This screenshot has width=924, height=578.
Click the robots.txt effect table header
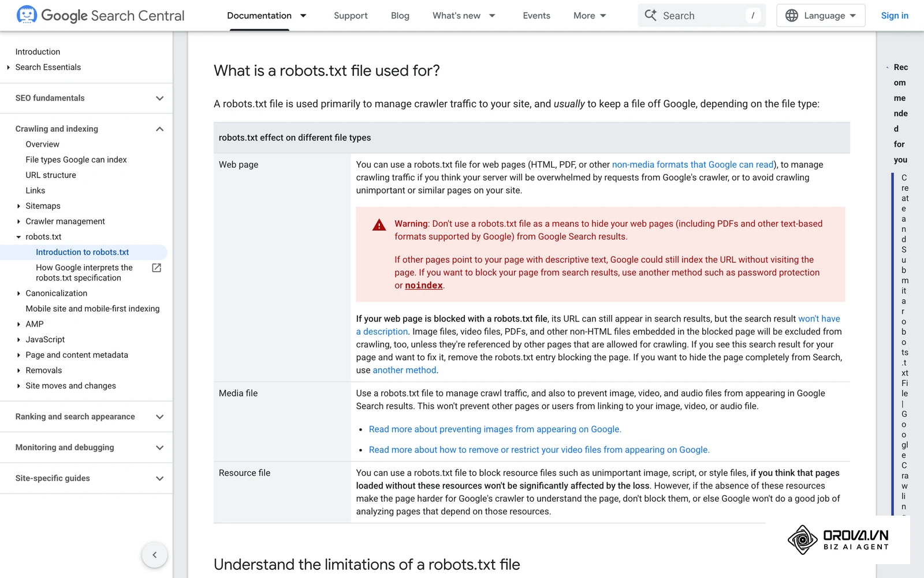[532, 138]
